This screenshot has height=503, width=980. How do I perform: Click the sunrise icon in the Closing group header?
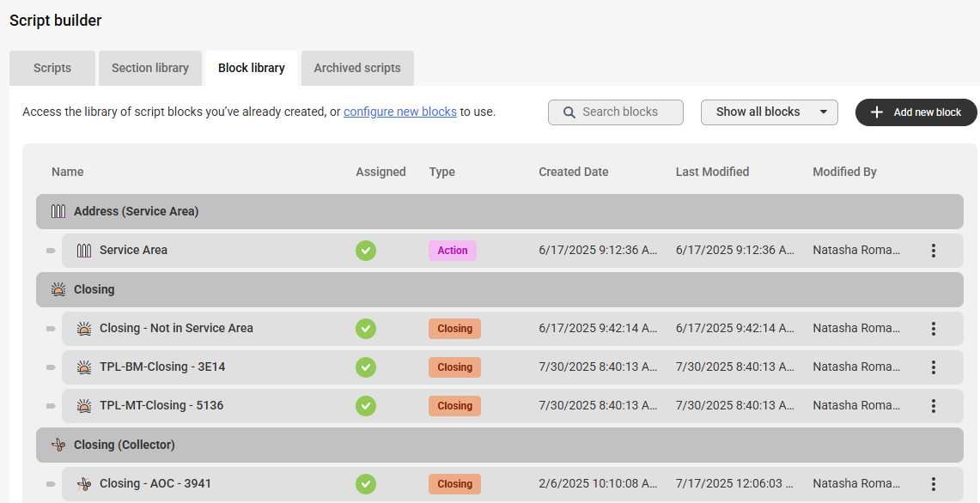click(x=58, y=289)
